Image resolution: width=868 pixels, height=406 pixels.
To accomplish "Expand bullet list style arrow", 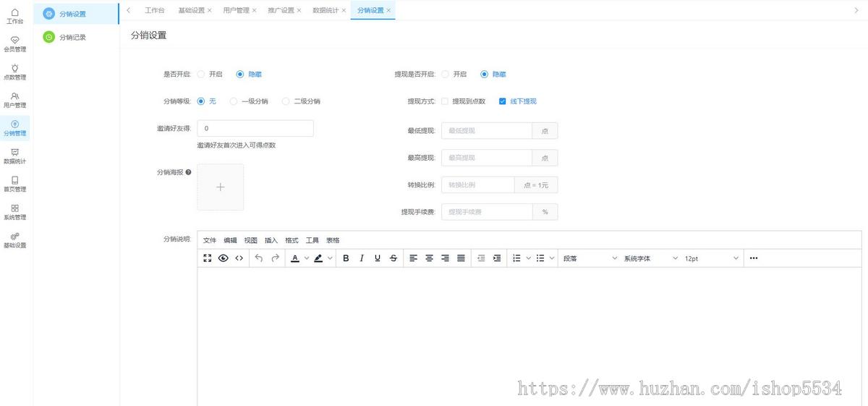I will coord(552,258).
